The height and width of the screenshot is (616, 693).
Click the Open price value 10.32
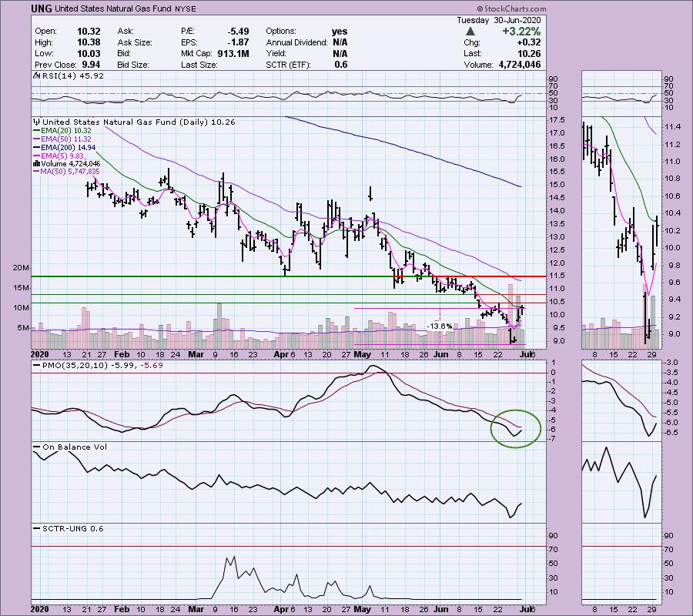tap(89, 32)
